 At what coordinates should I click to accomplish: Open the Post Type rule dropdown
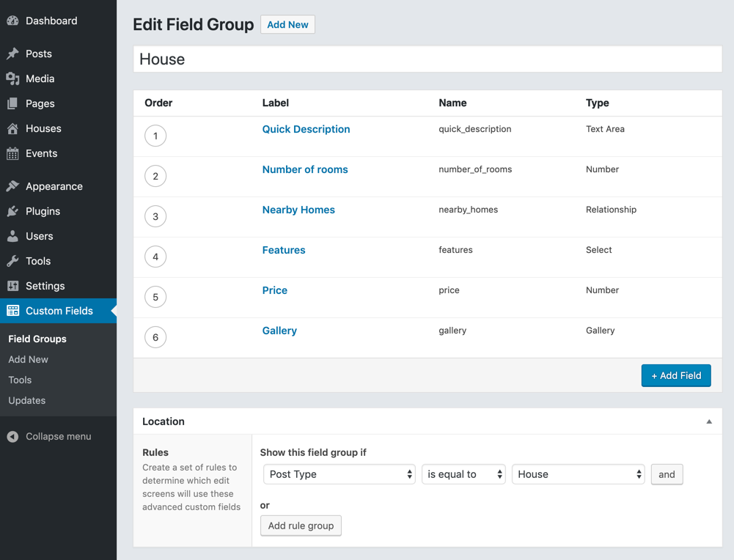click(x=339, y=474)
